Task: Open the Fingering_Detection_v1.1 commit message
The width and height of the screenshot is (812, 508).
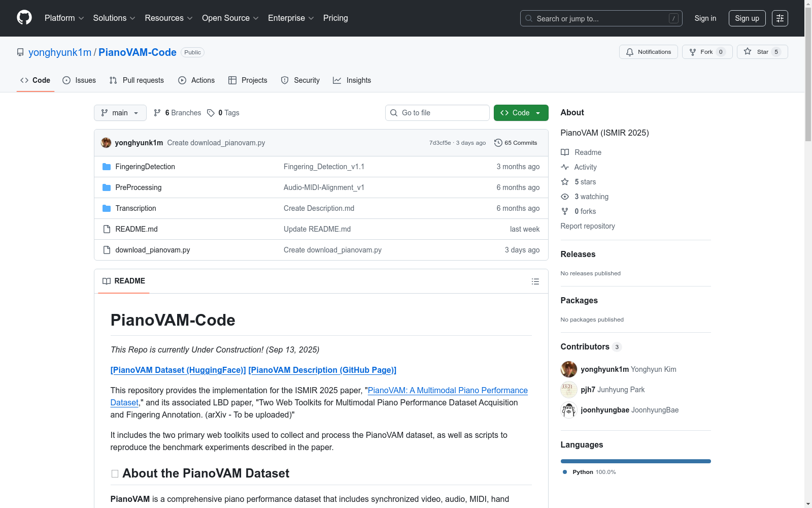Action: click(324, 167)
